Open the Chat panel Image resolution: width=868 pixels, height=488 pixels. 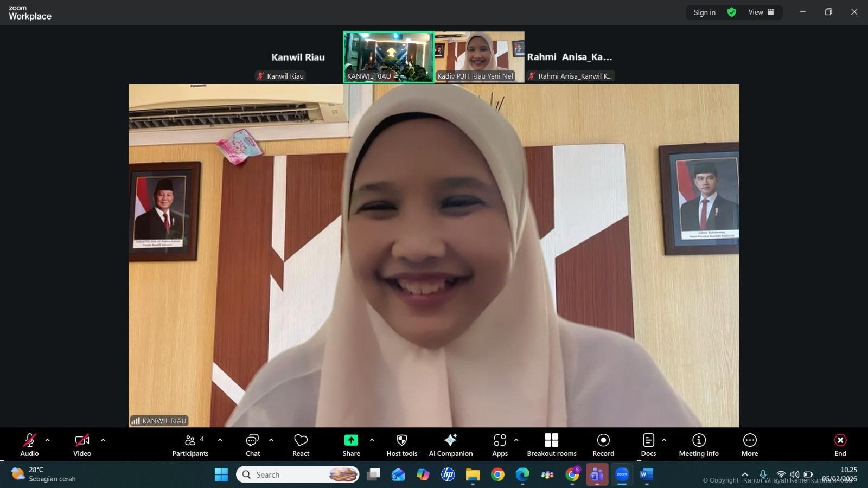[x=253, y=445]
